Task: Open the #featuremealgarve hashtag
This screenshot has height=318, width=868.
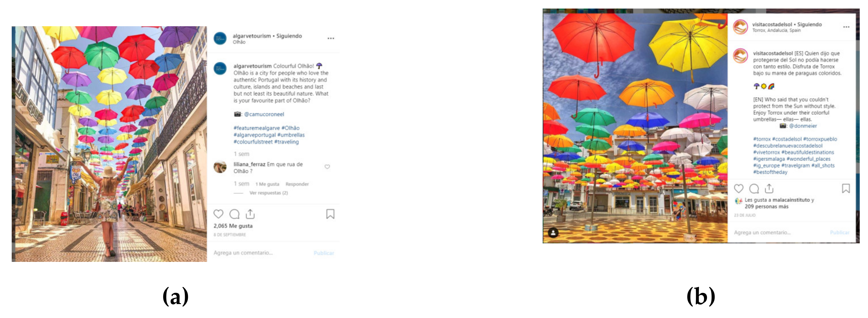Action: coord(256,128)
